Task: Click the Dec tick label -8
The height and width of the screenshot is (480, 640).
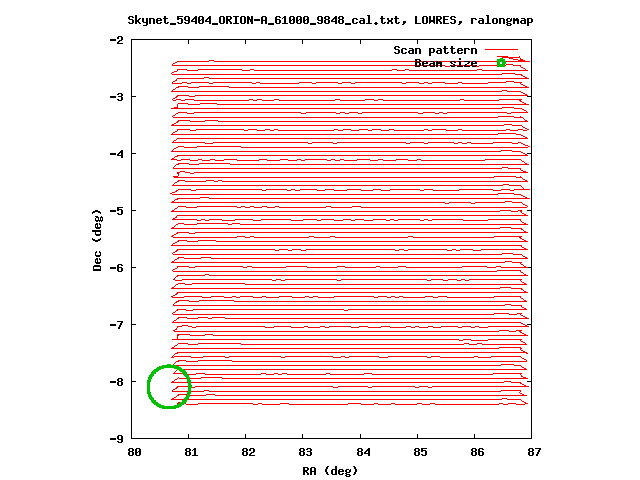Action: pos(116,382)
